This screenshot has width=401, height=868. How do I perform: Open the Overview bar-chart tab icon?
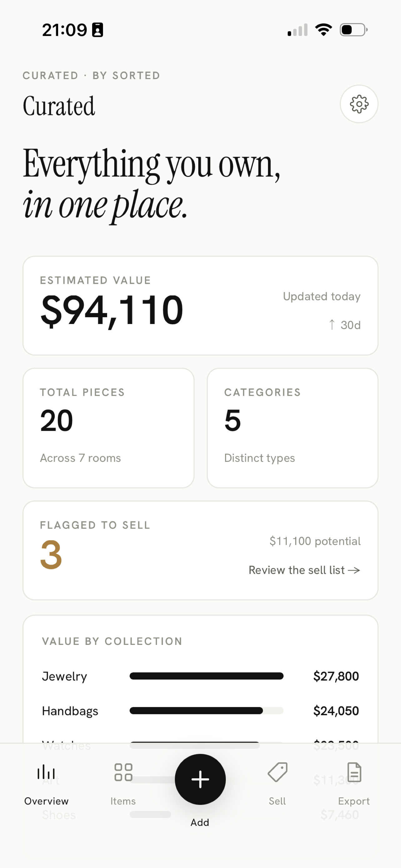point(46,772)
